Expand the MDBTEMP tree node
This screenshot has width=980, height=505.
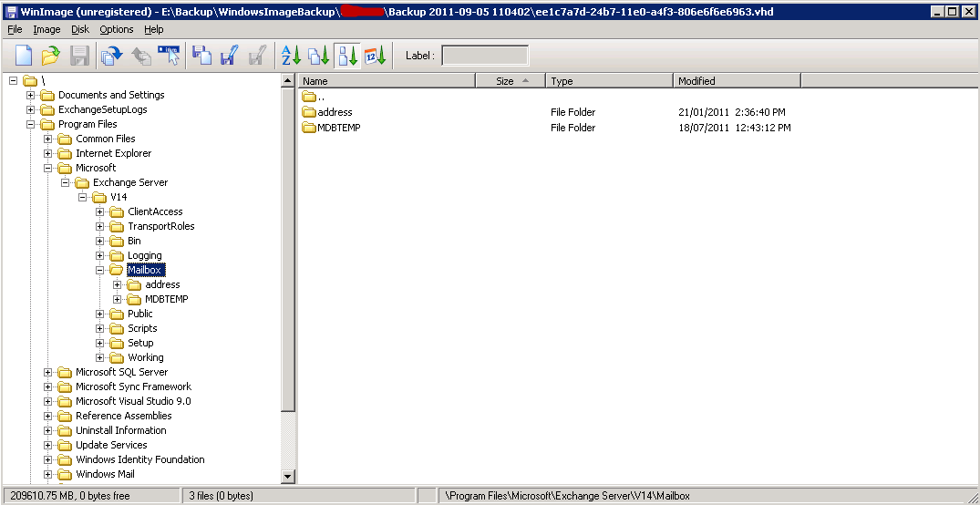[x=118, y=299]
